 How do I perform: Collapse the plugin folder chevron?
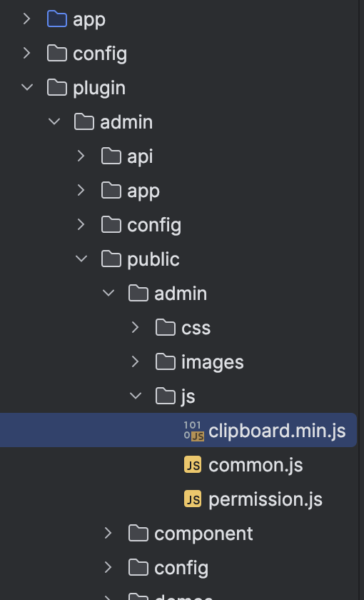(27, 87)
